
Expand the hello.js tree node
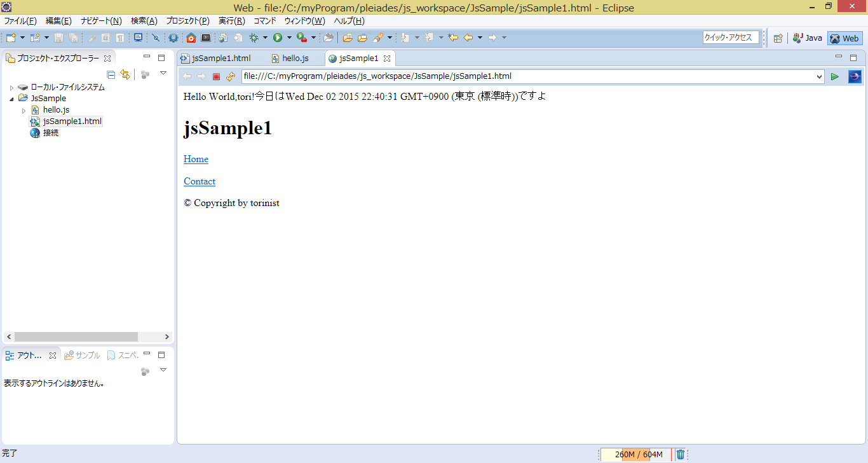[24, 109]
